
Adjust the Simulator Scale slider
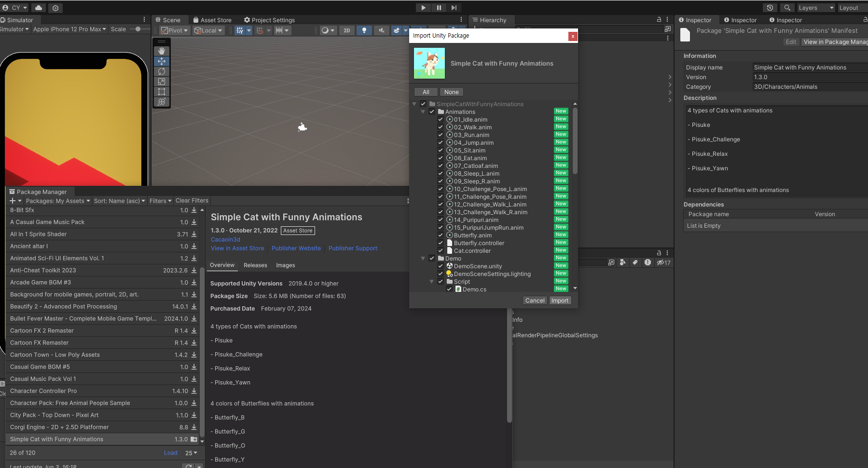coord(138,29)
